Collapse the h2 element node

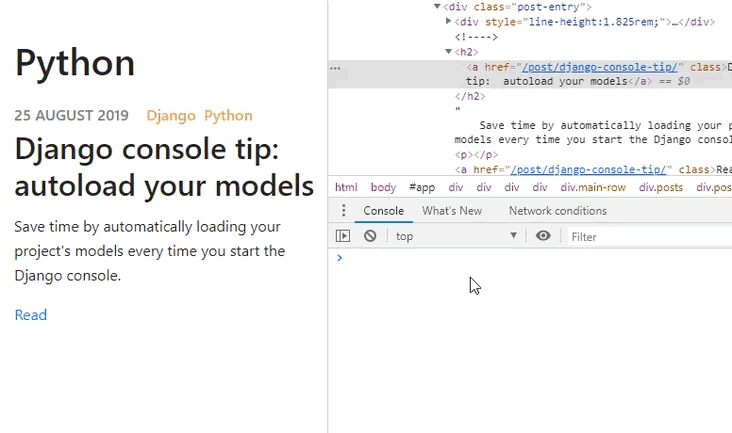coord(449,52)
